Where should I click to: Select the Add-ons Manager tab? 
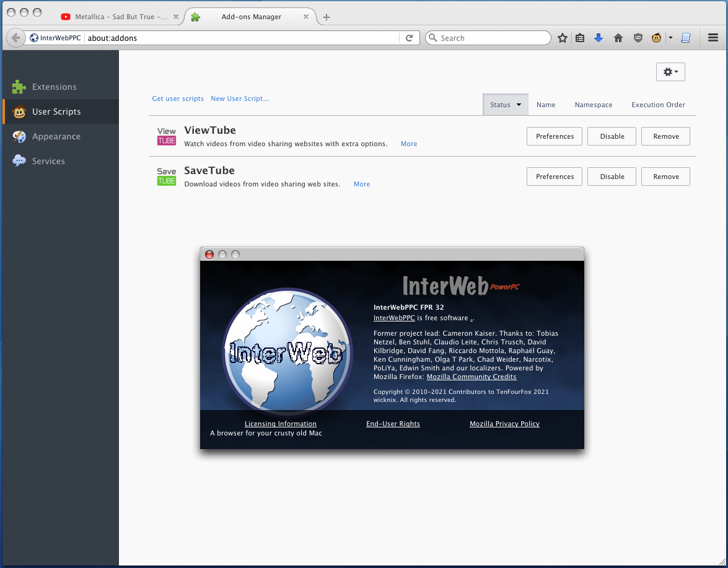click(x=251, y=17)
